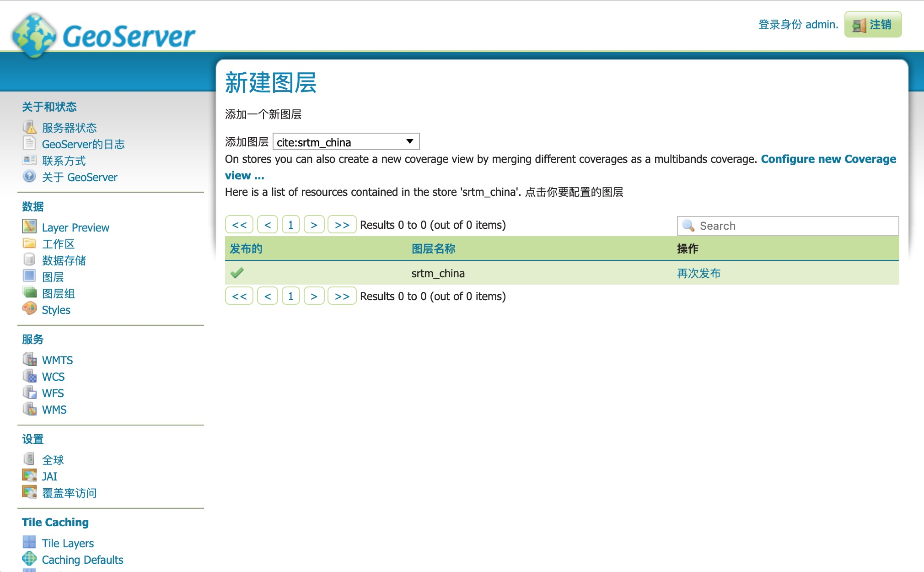
Task: Select the cite:srtm_china store dropdown
Action: tap(346, 140)
